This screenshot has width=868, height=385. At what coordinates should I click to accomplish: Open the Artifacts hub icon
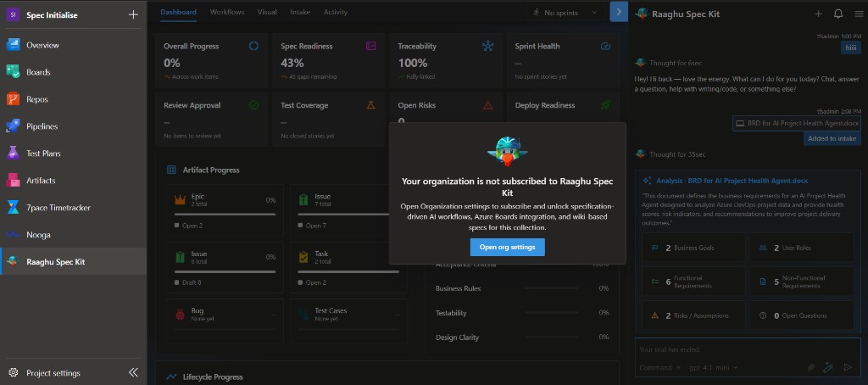[13, 181]
